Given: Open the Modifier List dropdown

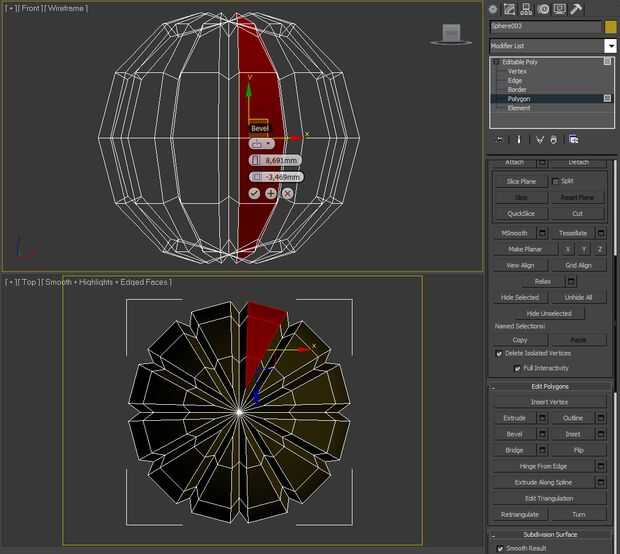Looking at the screenshot, I should pyautogui.click(x=610, y=46).
